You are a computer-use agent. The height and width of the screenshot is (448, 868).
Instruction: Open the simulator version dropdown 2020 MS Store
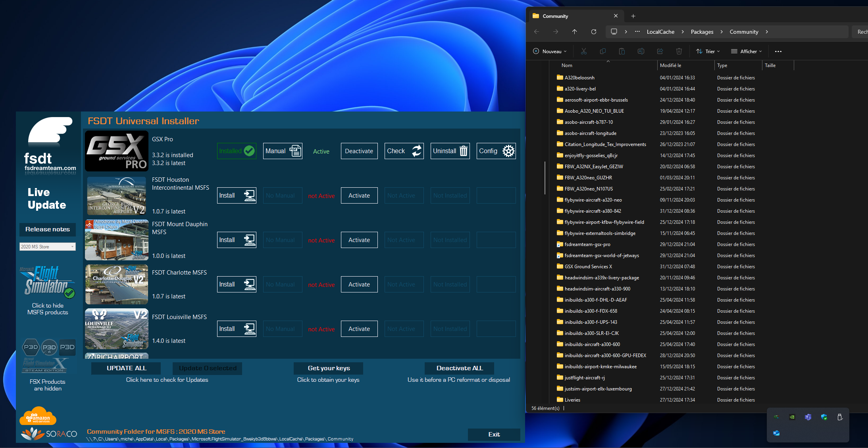[x=47, y=247]
